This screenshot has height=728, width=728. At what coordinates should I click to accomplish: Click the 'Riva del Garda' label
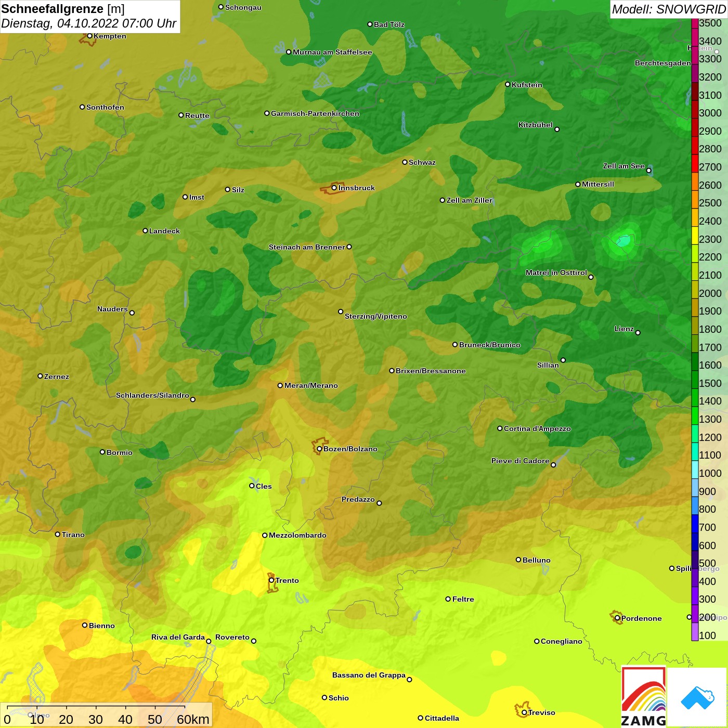178,637
